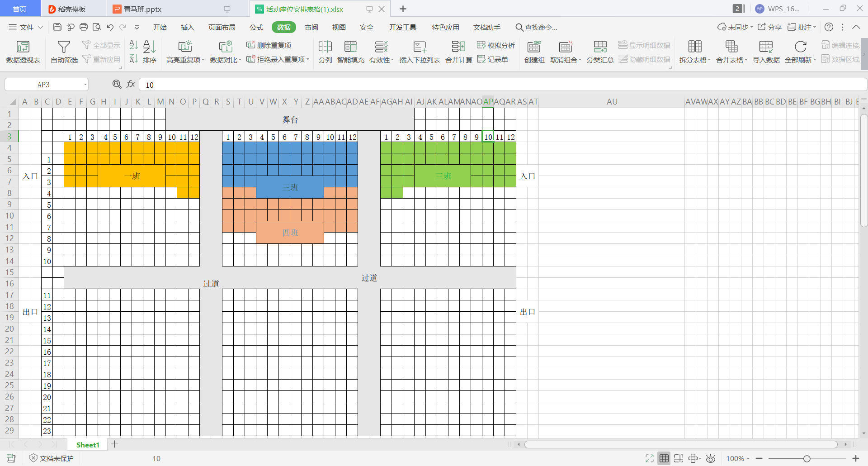Click the eye protection mode icon
Screen dimensions: 868x466
(x=711, y=458)
